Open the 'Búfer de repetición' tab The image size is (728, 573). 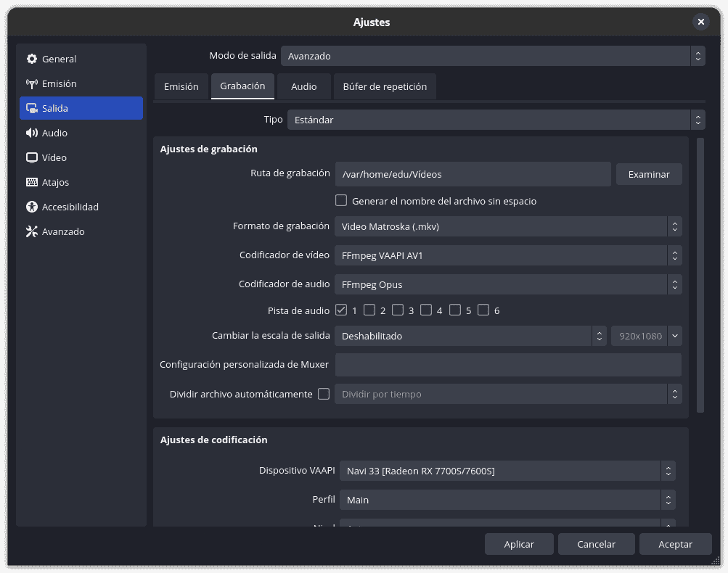(385, 86)
